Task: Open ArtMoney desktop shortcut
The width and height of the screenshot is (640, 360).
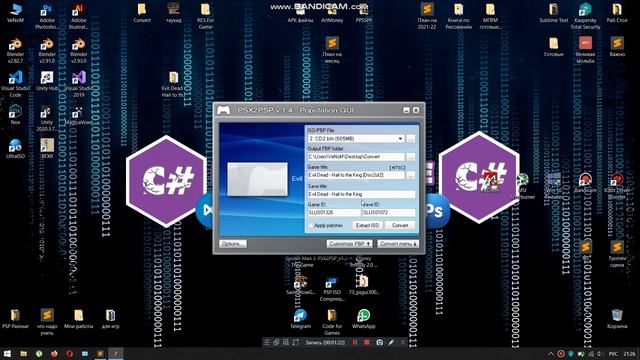Action: tap(332, 13)
